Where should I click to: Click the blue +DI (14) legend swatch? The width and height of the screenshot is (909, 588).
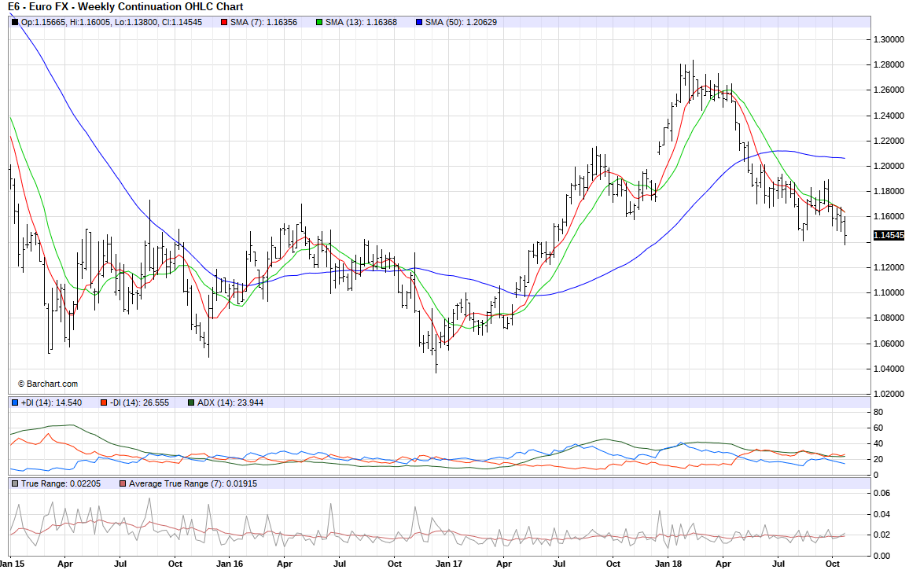click(x=15, y=402)
